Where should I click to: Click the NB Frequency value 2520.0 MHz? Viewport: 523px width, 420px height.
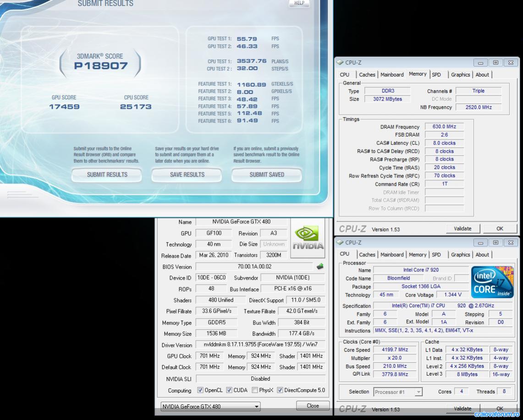(x=479, y=107)
